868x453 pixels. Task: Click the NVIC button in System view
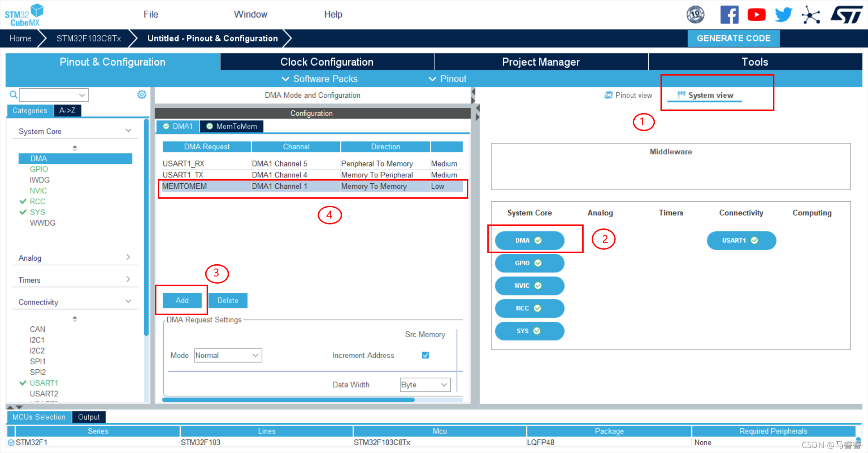pos(529,286)
